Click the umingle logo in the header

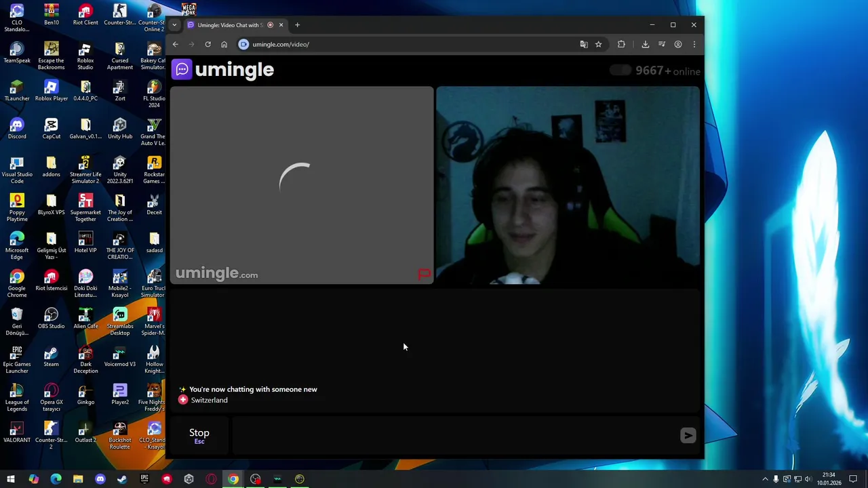[223, 70]
